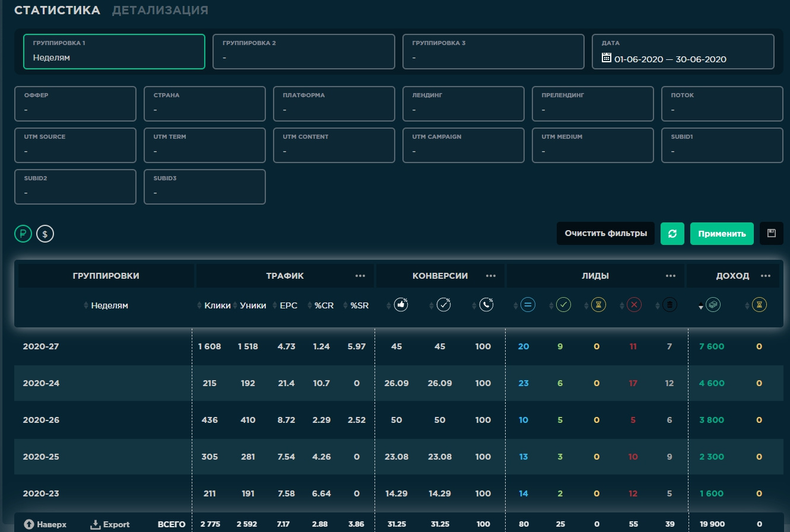Viewport: 790px width, 532px height.
Task: Click the green money income column icon
Action: tap(713, 305)
